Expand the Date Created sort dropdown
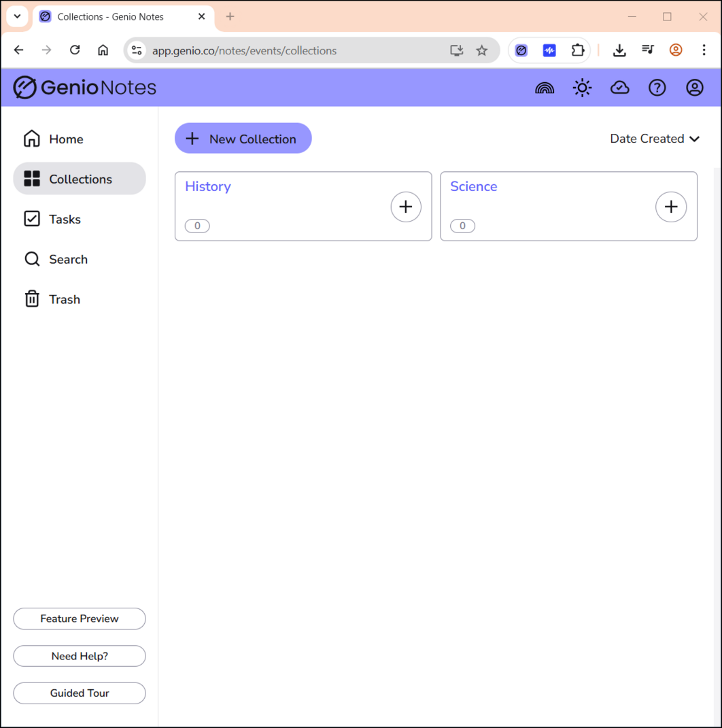Viewport: 722px width, 728px height. [x=654, y=139]
